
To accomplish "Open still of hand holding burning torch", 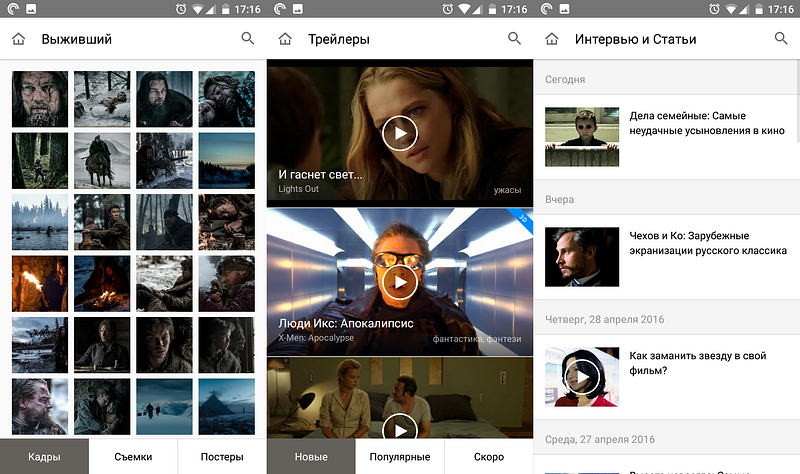I will click(x=40, y=284).
